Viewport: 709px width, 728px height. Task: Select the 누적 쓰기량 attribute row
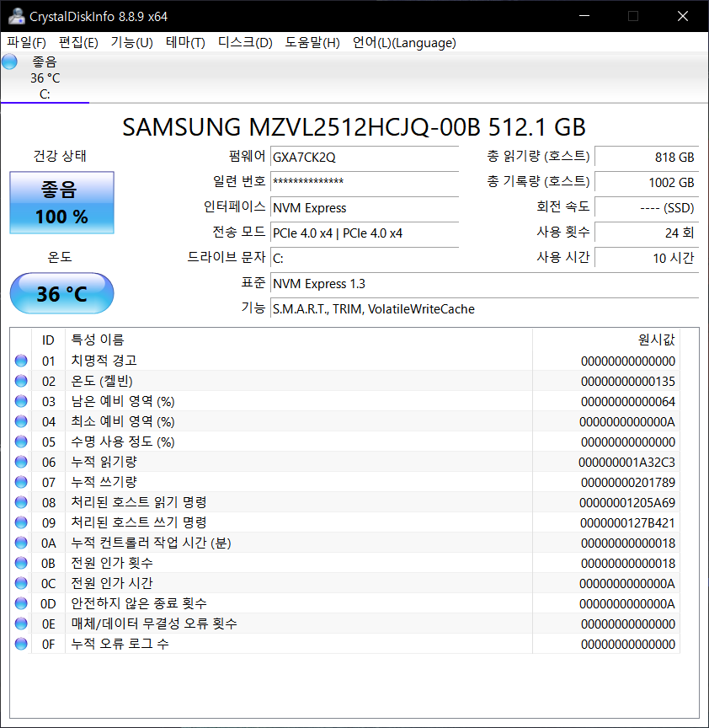pos(345,482)
